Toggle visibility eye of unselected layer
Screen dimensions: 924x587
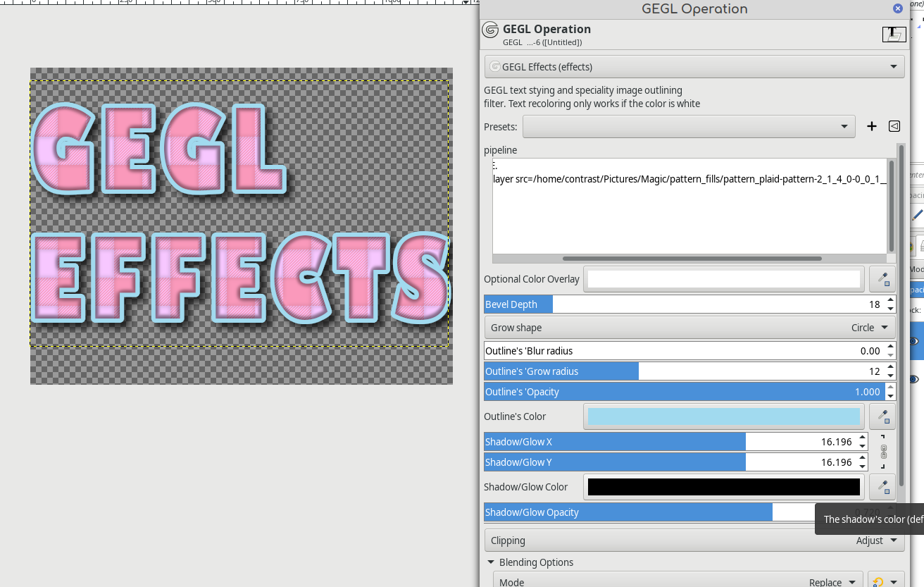click(914, 379)
